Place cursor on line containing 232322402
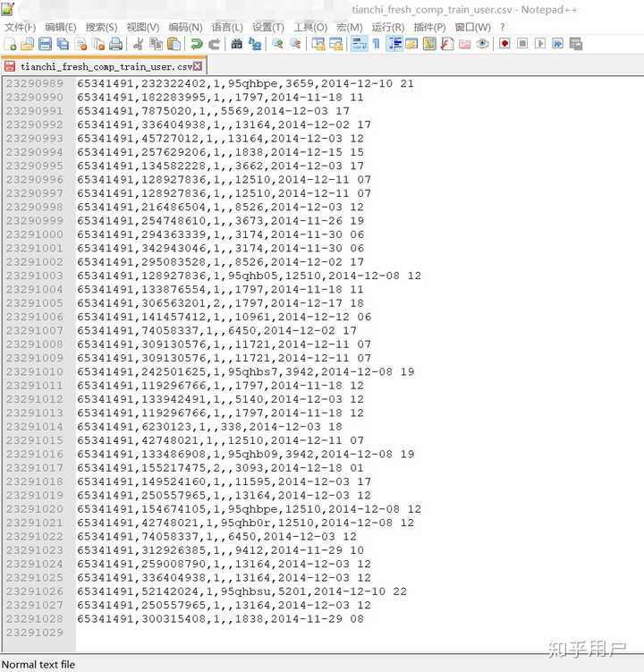This screenshot has height=672, width=644. coord(245,83)
